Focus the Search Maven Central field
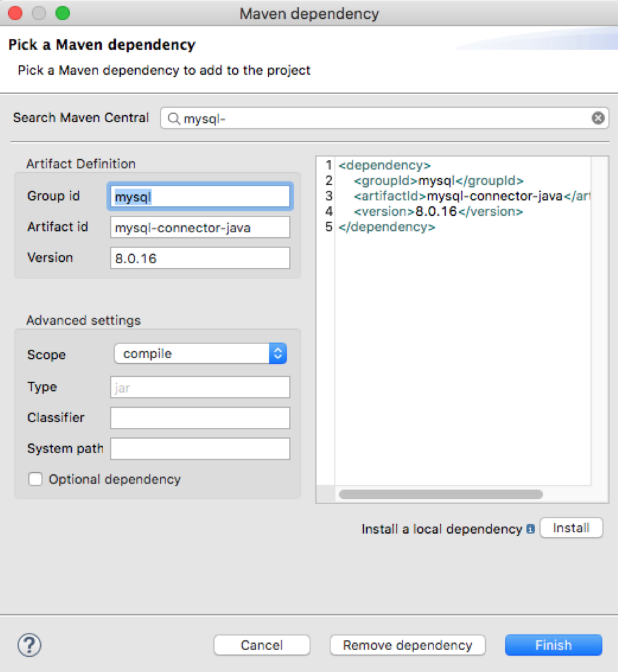 pyautogui.click(x=385, y=118)
